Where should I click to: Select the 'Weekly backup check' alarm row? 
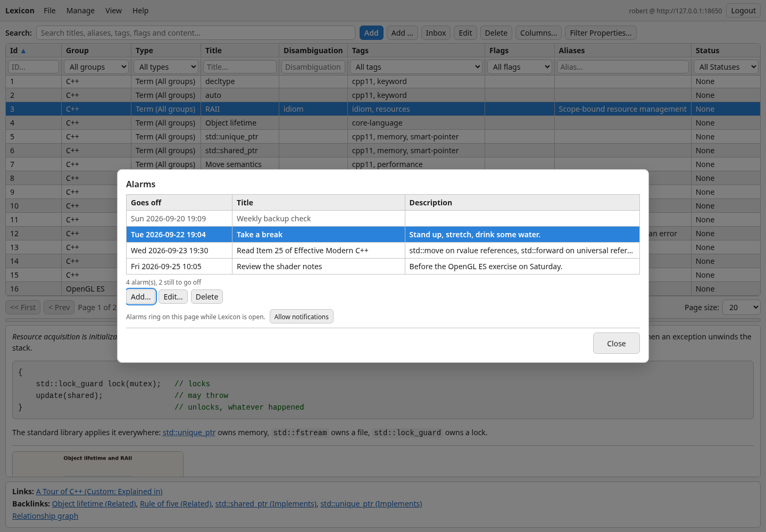383,219
